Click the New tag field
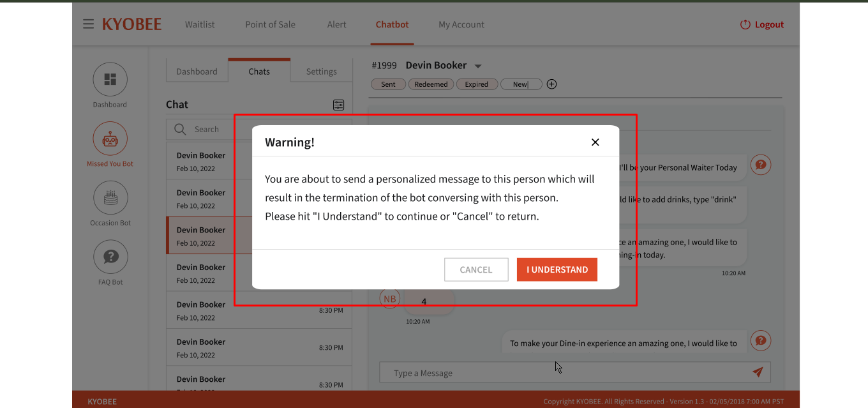868x408 pixels. pos(521,84)
